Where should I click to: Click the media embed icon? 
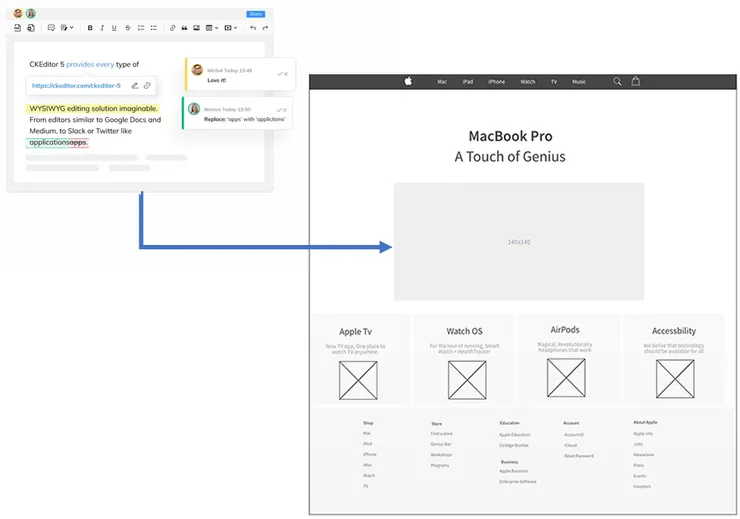(x=228, y=28)
